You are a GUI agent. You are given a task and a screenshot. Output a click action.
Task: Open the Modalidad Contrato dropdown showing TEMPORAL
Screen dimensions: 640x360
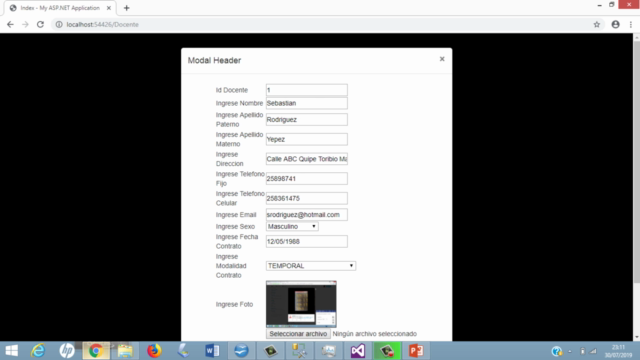tap(311, 266)
